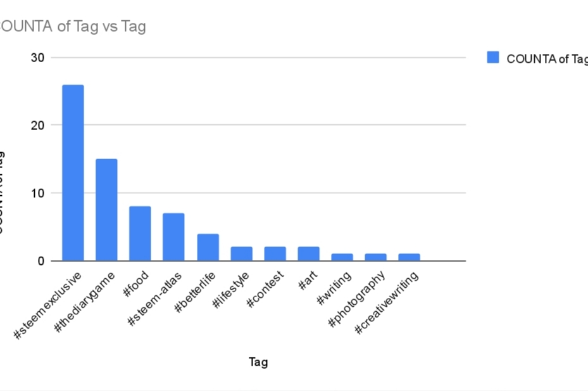Click the blue legend color swatch

click(493, 58)
